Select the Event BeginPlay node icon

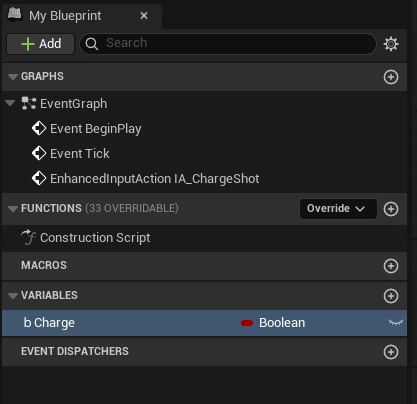(39, 129)
